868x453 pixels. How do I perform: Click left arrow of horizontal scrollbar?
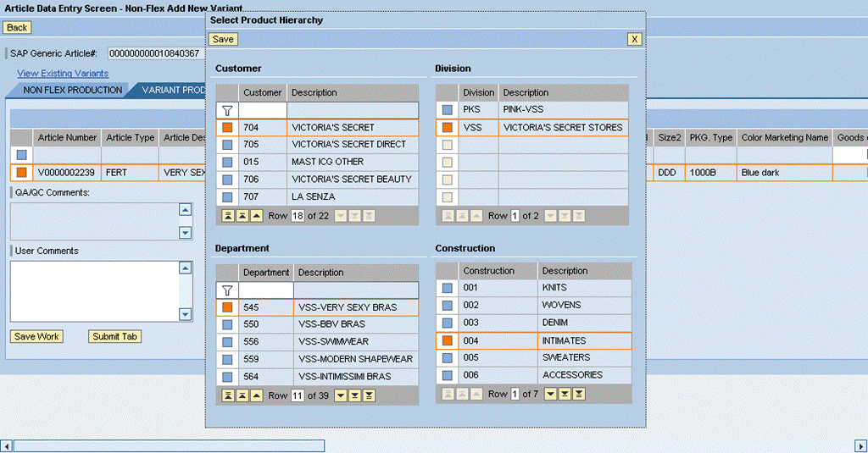tap(7, 446)
